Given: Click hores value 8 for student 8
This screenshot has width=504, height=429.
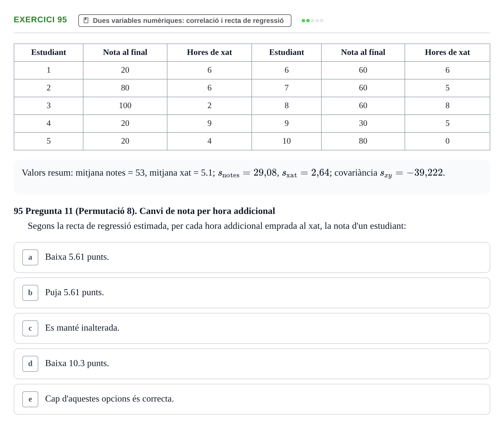Looking at the screenshot, I should [447, 106].
